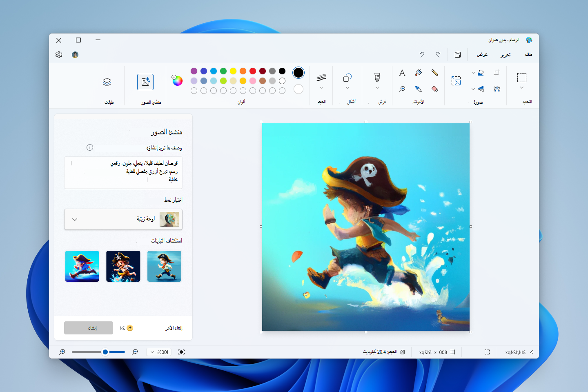
Task: Select the Text tool
Action: point(402,73)
